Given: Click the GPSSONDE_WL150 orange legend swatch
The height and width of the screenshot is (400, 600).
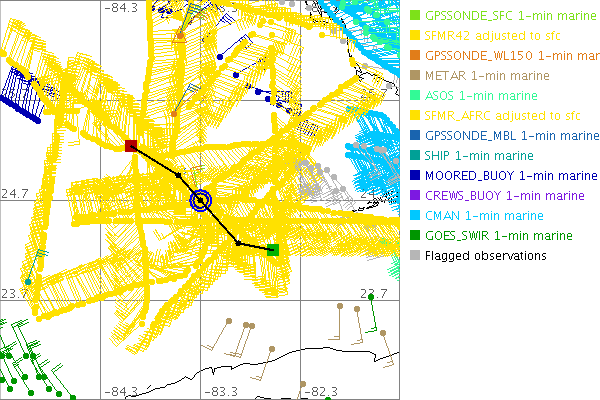Looking at the screenshot, I should pos(415,56).
